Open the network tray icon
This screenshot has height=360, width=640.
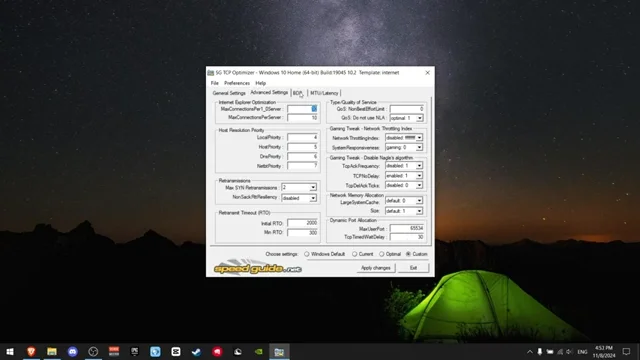coord(560,351)
